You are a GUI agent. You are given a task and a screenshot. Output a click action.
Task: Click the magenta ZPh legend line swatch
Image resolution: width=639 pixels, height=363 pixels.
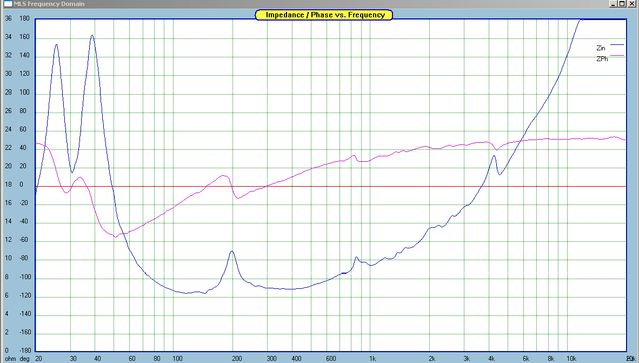tap(617, 56)
